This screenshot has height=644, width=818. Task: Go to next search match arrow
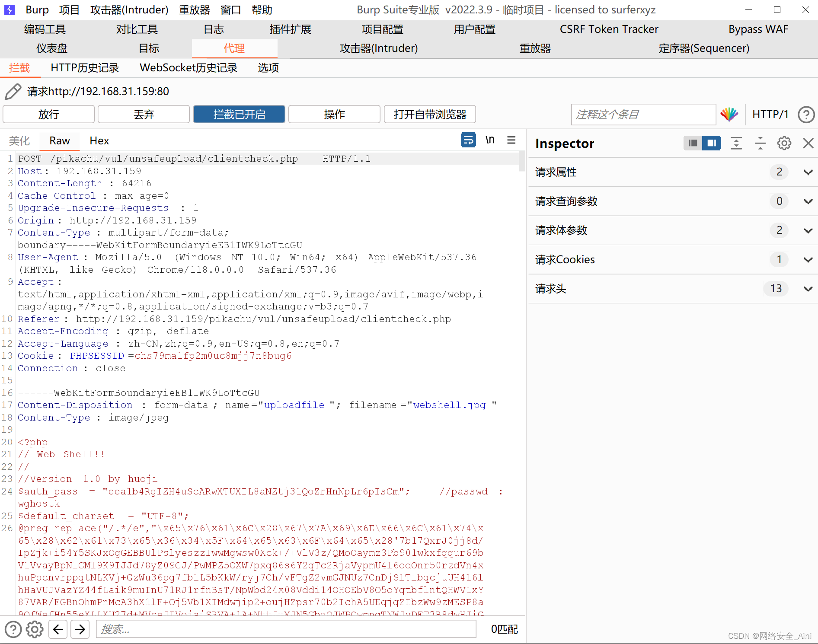coord(80,629)
